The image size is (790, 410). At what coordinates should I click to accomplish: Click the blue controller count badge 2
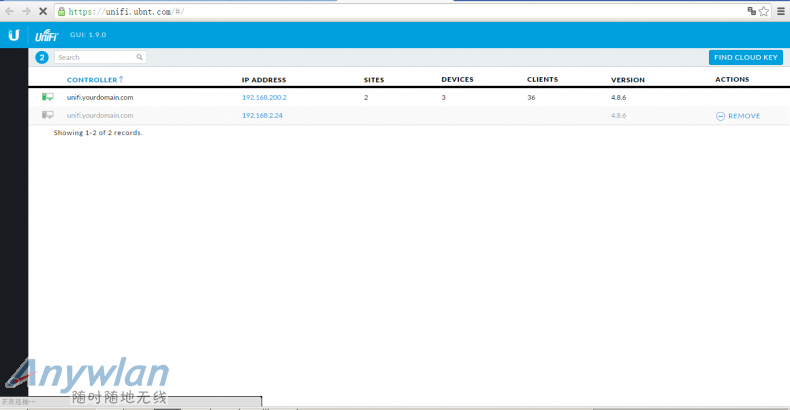[42, 57]
